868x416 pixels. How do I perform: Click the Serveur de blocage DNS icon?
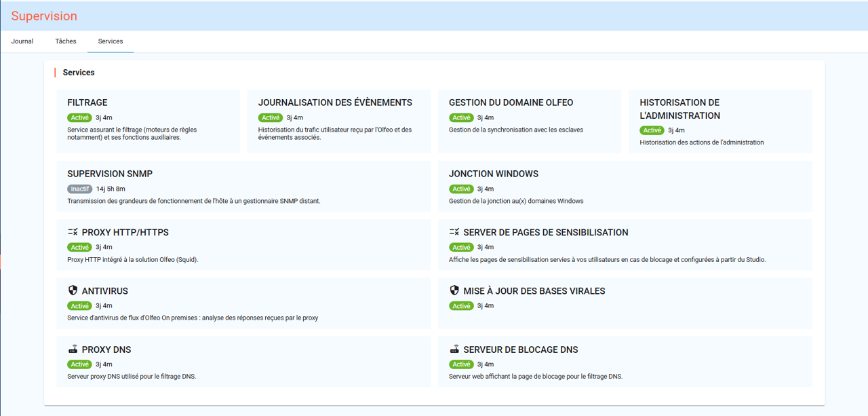point(453,348)
